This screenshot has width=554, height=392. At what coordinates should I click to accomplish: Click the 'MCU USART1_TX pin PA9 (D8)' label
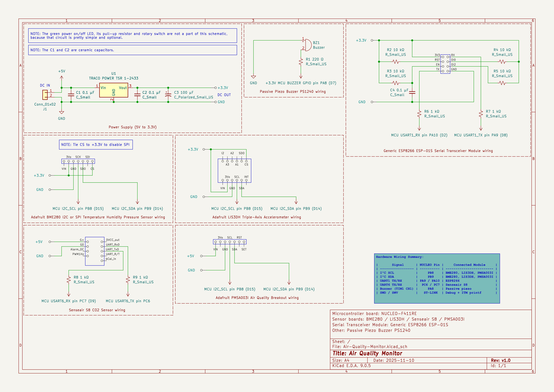pyautogui.click(x=481, y=135)
